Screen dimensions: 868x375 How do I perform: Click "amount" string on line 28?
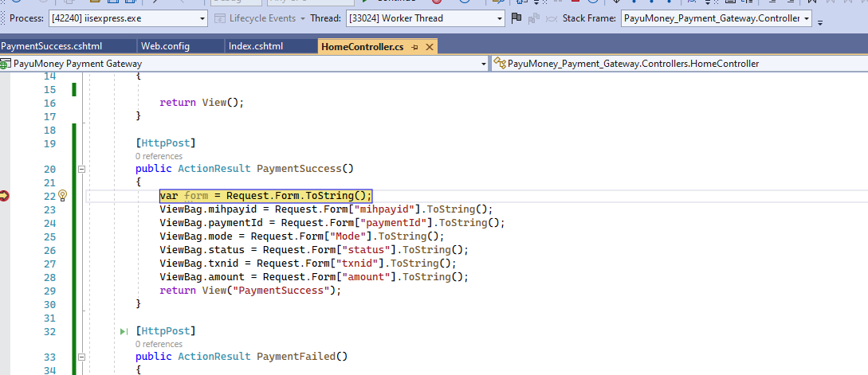tap(368, 276)
